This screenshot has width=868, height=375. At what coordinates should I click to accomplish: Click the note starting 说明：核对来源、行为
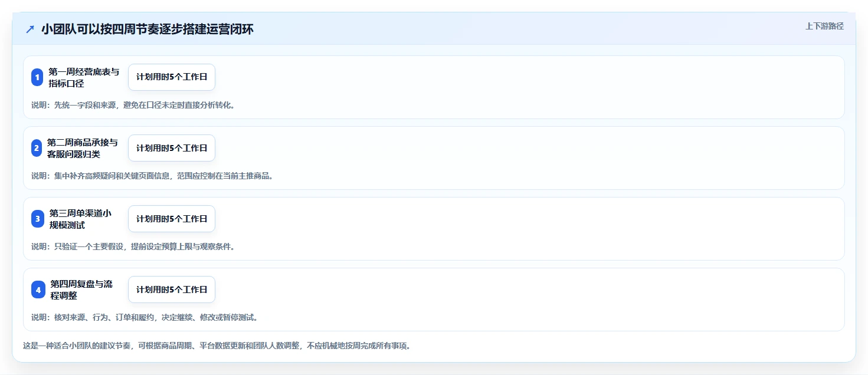pos(145,317)
